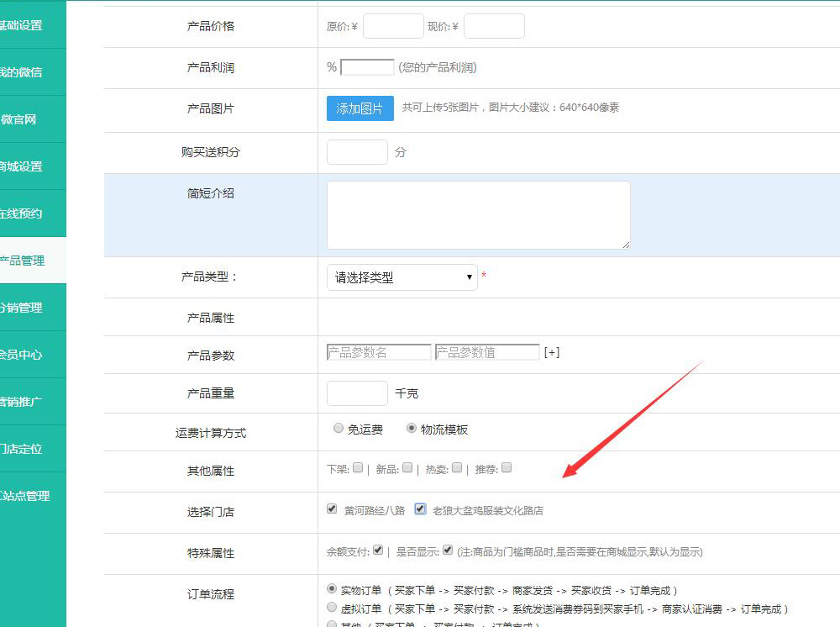The width and height of the screenshot is (840, 627).
Task: Go to 分销管理 in the sidebar
Action: click(x=22, y=308)
